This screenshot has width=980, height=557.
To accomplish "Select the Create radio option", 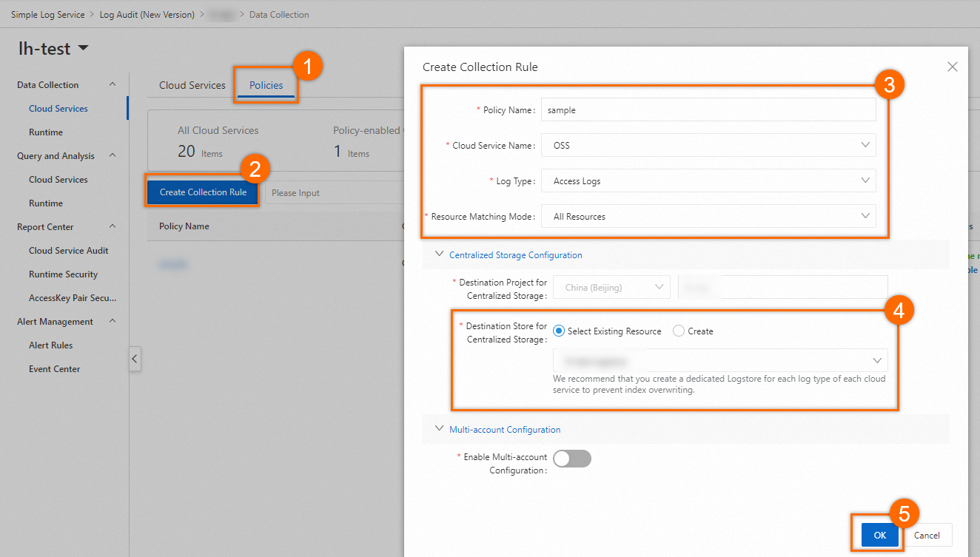I will (x=679, y=331).
